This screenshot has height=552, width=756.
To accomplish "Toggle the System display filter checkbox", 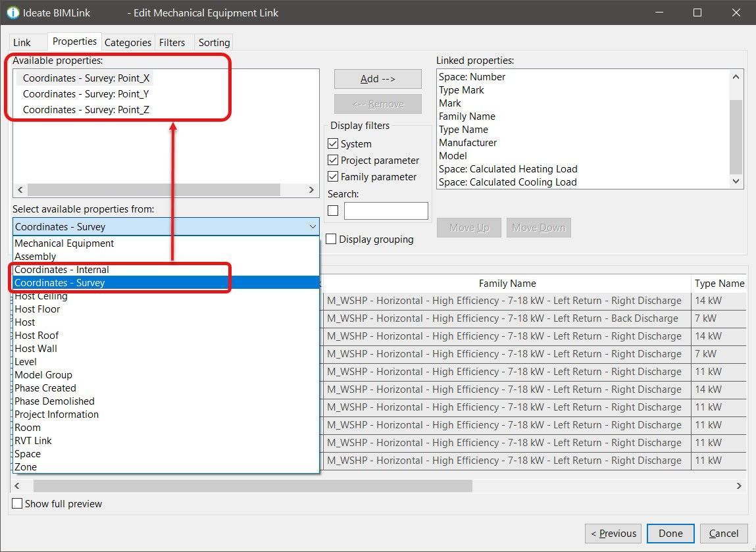I will point(333,143).
